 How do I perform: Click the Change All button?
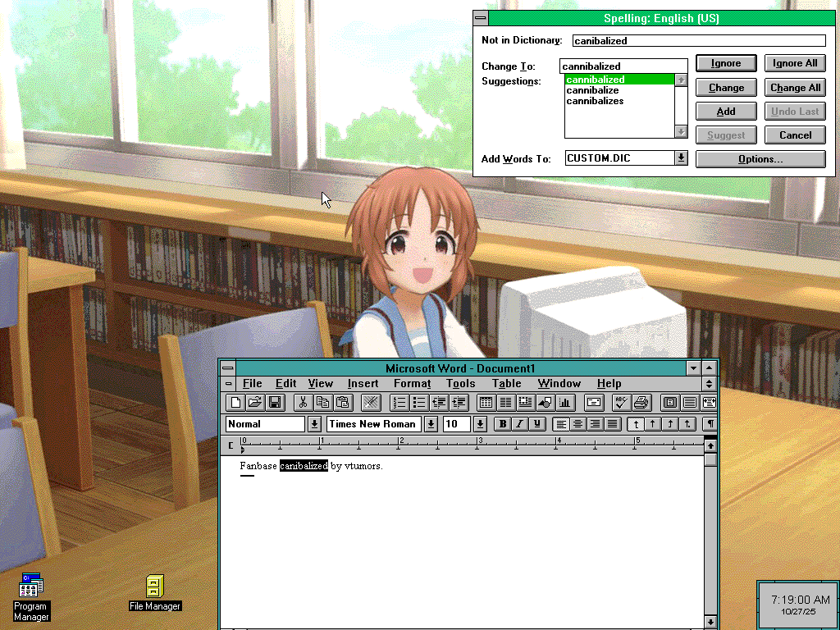coord(795,87)
